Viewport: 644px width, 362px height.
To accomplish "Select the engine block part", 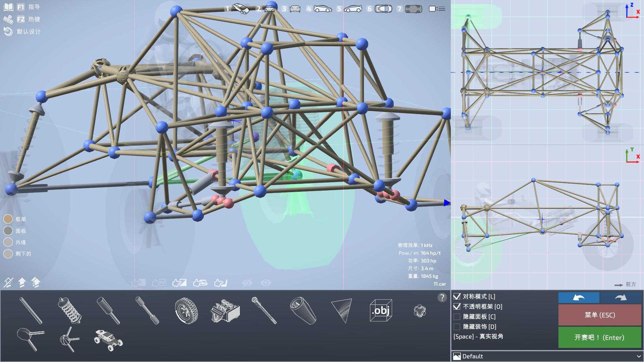I will click(225, 311).
